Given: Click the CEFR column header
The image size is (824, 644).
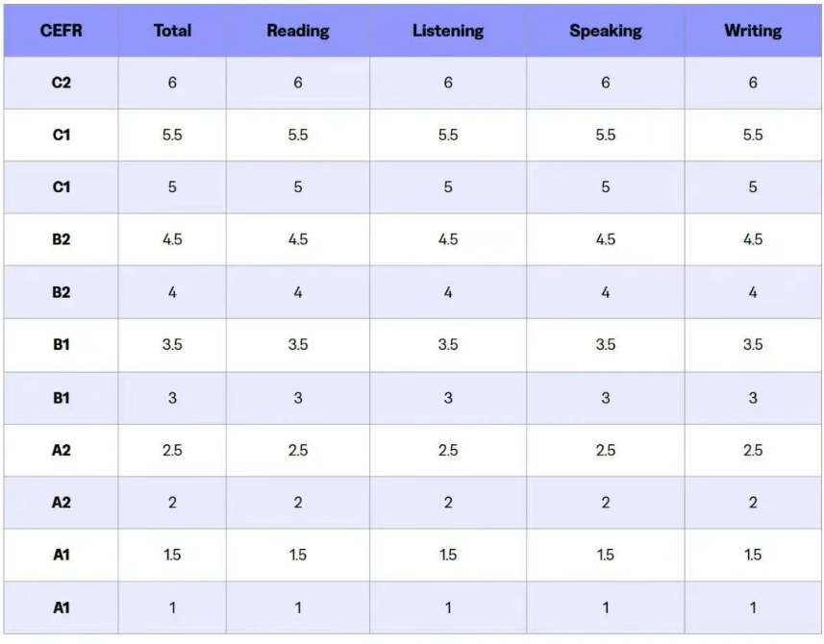Looking at the screenshot, I should [61, 31].
